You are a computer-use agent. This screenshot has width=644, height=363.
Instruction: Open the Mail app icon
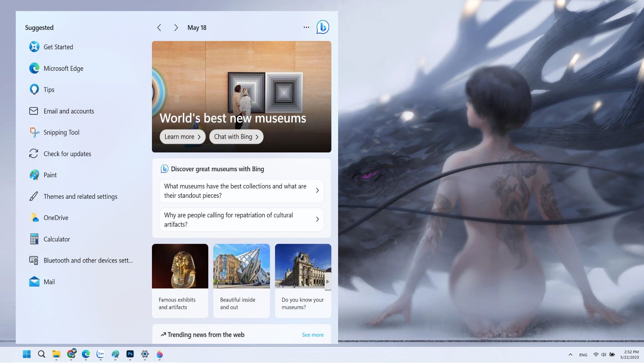pos(34,282)
